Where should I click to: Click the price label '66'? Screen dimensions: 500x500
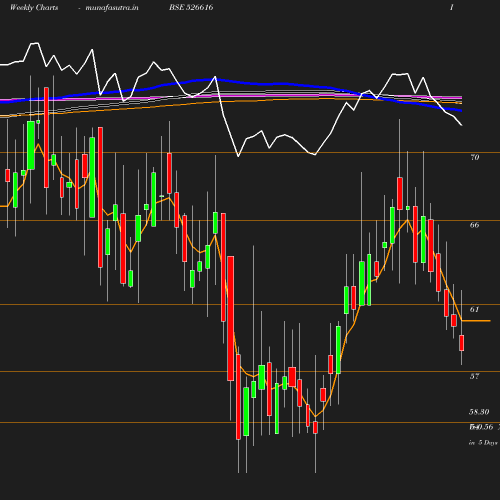pos(475,225)
